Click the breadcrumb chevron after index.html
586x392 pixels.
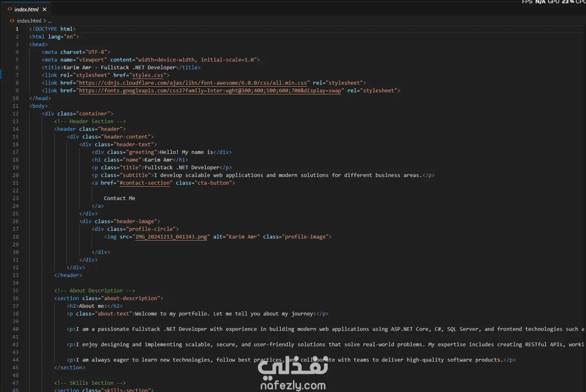tap(45, 21)
